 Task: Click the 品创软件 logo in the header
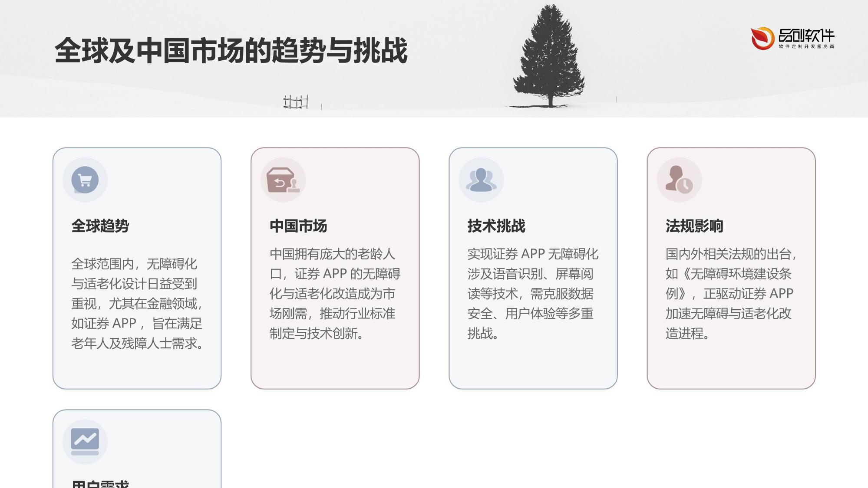tap(792, 38)
